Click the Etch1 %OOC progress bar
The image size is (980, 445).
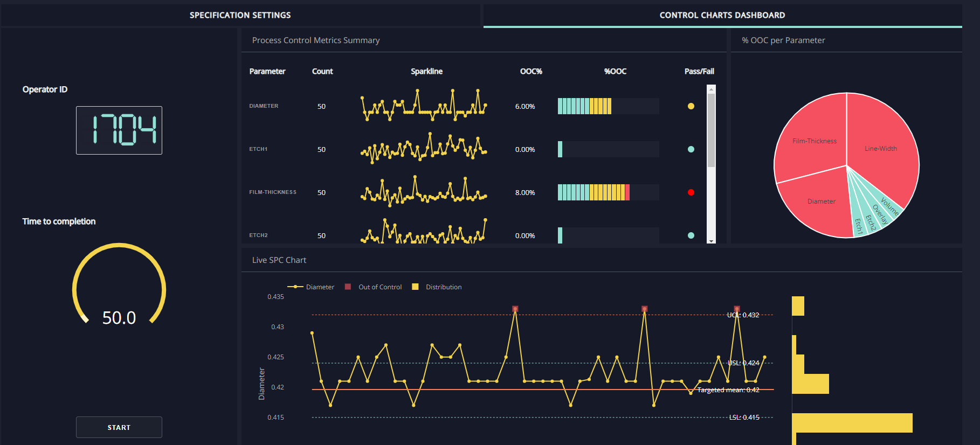608,149
